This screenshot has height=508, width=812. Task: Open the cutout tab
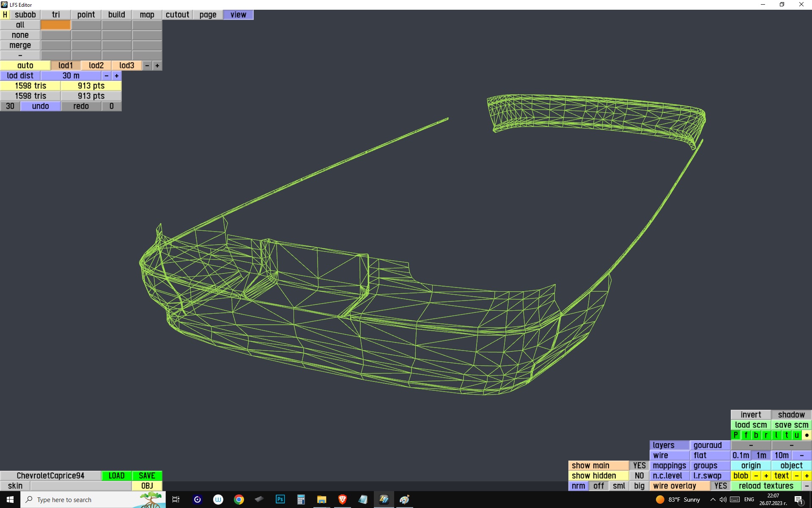(177, 15)
